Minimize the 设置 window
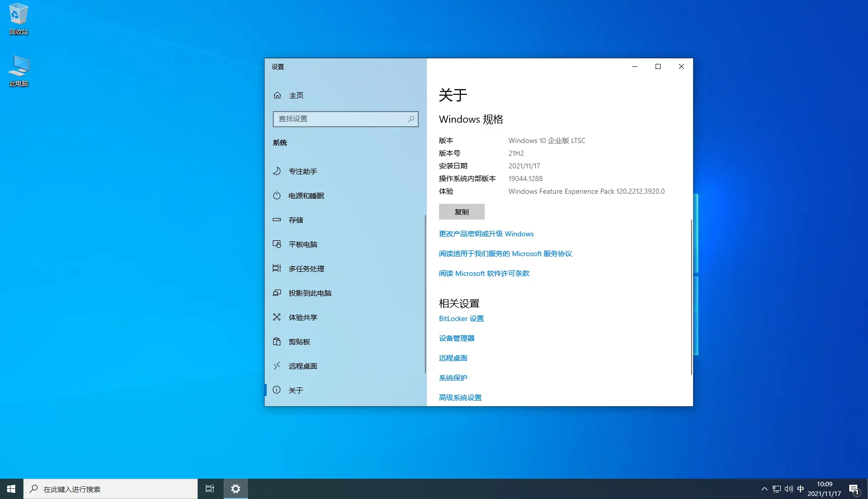 [x=635, y=66]
